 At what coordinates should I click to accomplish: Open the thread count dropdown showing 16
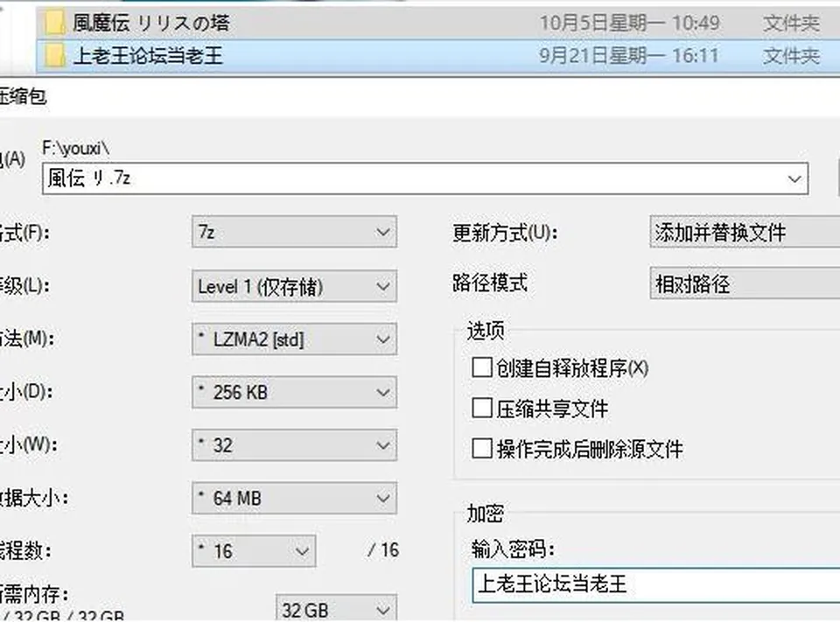coord(254,551)
